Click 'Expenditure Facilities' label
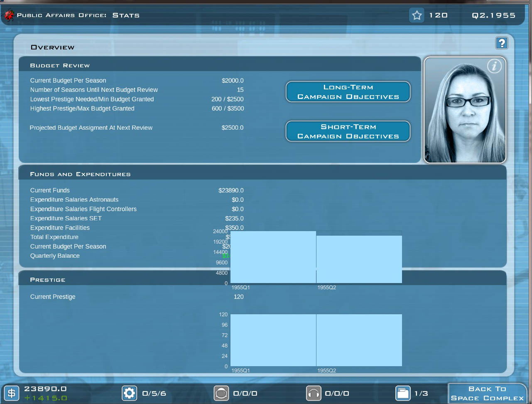532x404 pixels. tap(60, 228)
